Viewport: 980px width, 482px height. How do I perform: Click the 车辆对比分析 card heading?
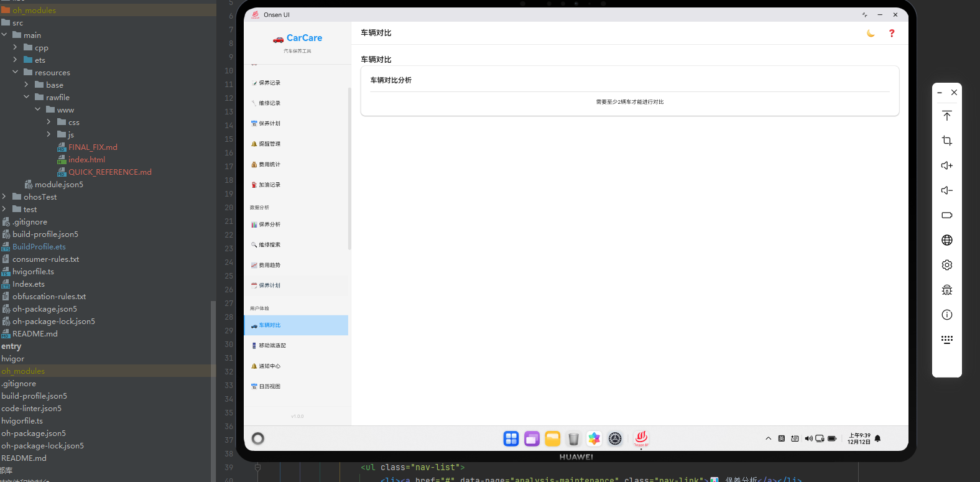391,80
